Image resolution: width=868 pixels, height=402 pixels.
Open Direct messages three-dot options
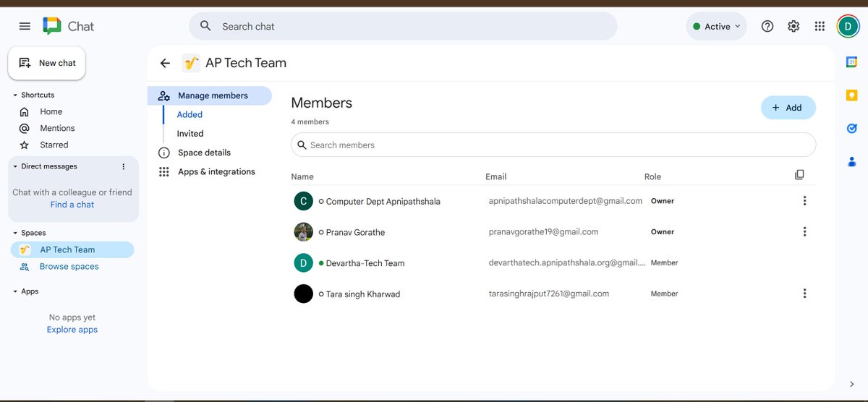(x=123, y=166)
